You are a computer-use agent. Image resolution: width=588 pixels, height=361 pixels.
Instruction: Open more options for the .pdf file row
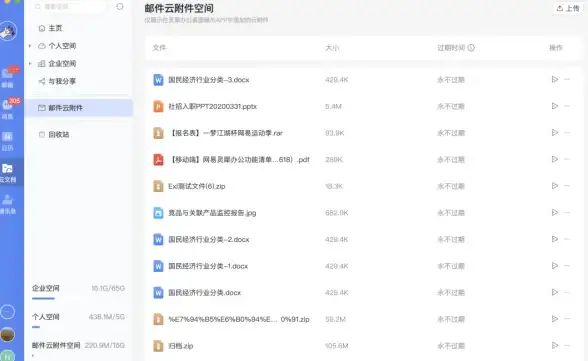[567, 159]
